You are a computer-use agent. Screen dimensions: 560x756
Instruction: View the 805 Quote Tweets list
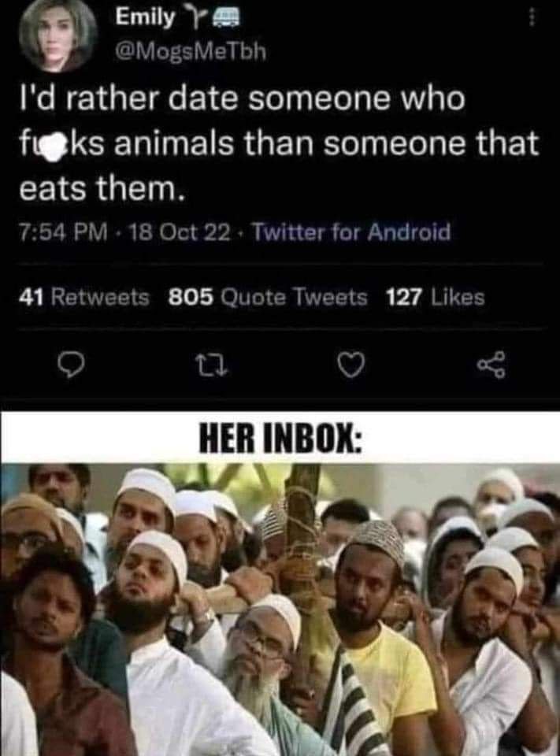pyautogui.click(x=268, y=298)
